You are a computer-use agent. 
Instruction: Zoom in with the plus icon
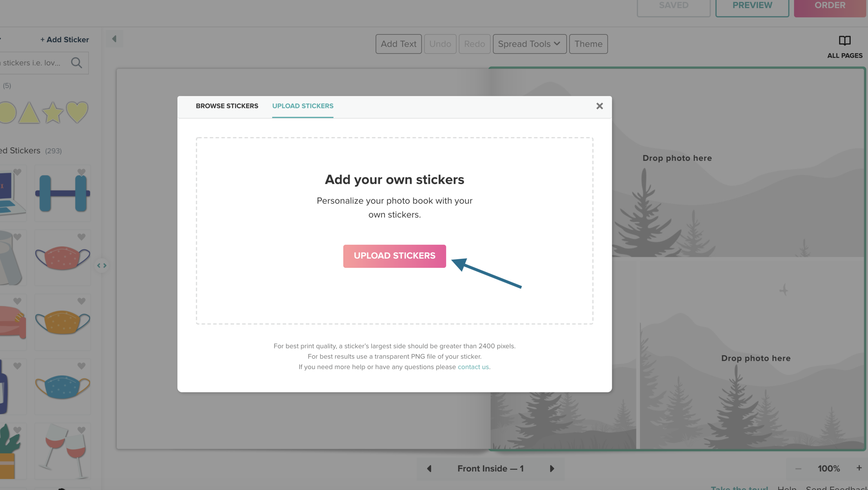click(859, 468)
